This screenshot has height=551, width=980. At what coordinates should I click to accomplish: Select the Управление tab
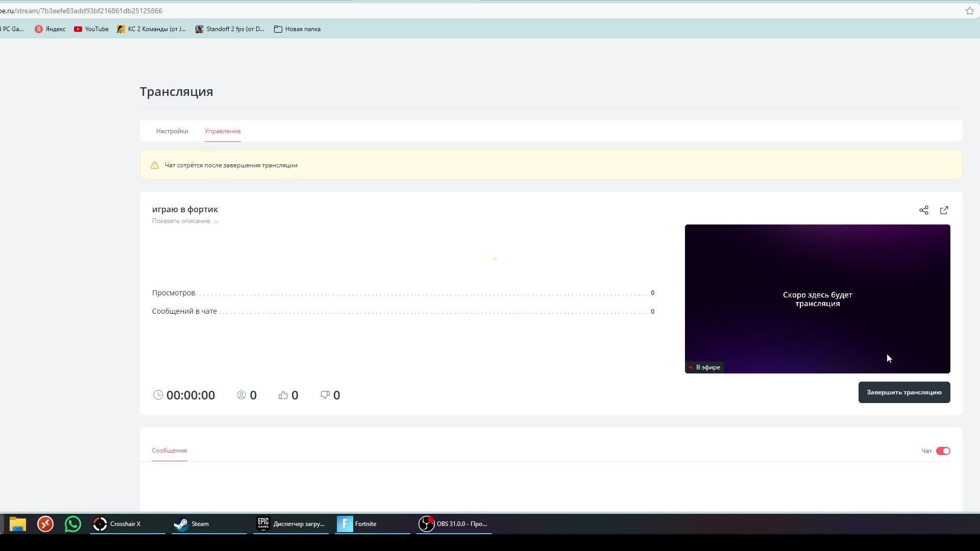click(x=223, y=131)
